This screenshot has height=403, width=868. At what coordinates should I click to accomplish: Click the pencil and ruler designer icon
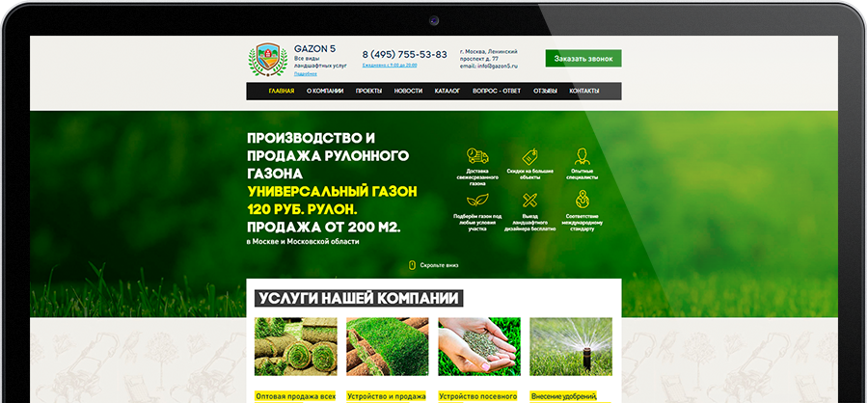[x=529, y=200]
